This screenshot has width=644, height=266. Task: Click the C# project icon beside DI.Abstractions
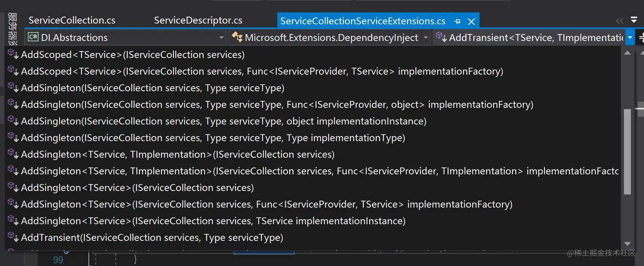(x=33, y=38)
